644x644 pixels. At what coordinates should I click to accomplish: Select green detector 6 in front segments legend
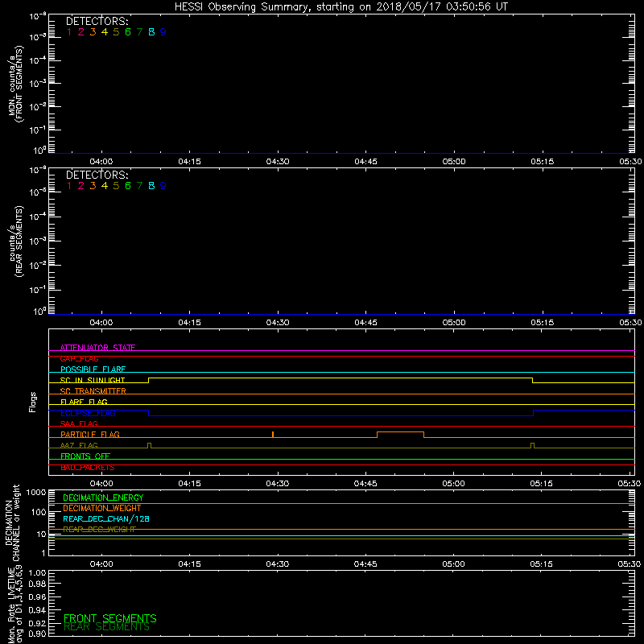(x=128, y=32)
